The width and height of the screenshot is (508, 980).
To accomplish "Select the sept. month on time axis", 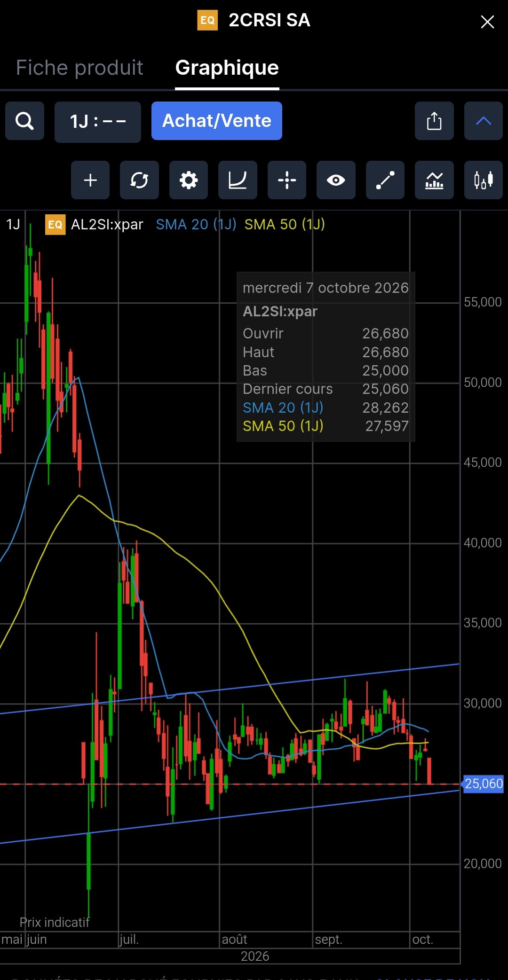I will (x=328, y=940).
